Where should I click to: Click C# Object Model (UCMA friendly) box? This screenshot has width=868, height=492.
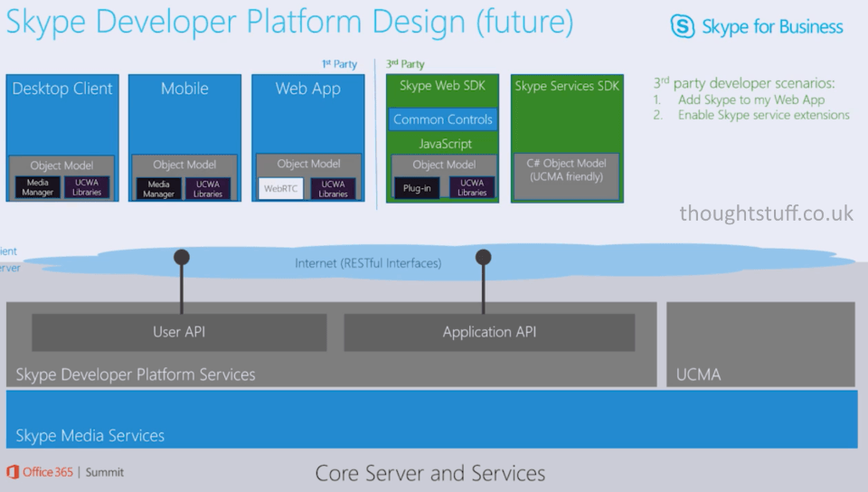566,176
